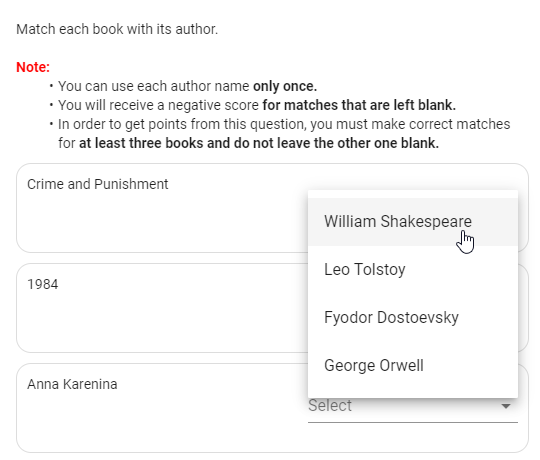Viewport: 540px width, 460px height.
Task: Click the 1984 book title
Action: point(43,284)
